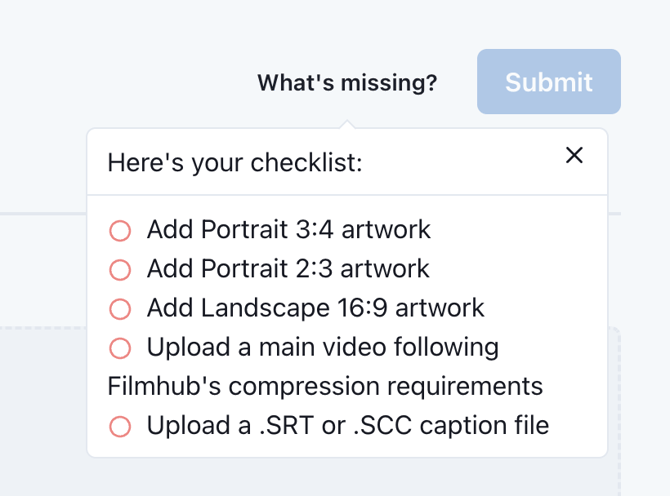Close the checklist popover with the X
This screenshot has height=496, width=670.
574,155
